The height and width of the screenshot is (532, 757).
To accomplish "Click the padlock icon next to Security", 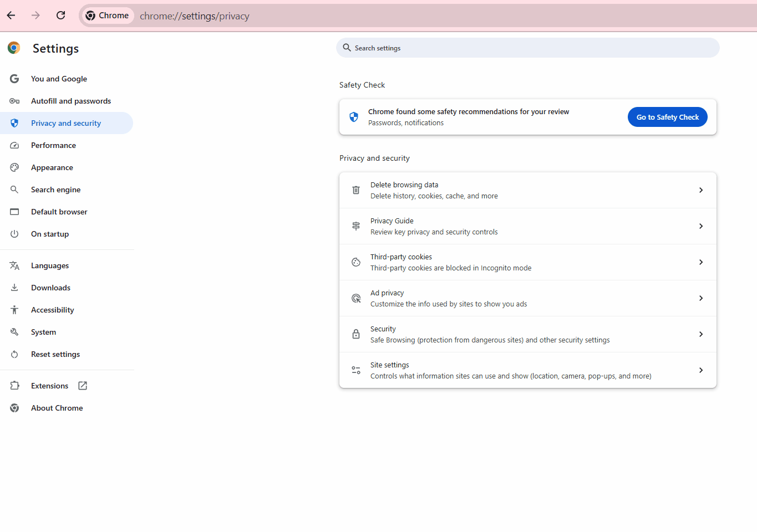I will (356, 334).
